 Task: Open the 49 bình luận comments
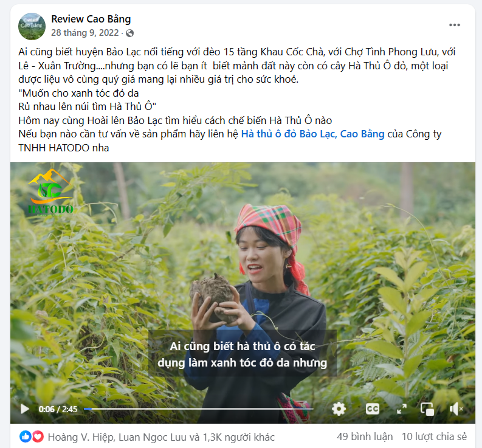coord(365,436)
